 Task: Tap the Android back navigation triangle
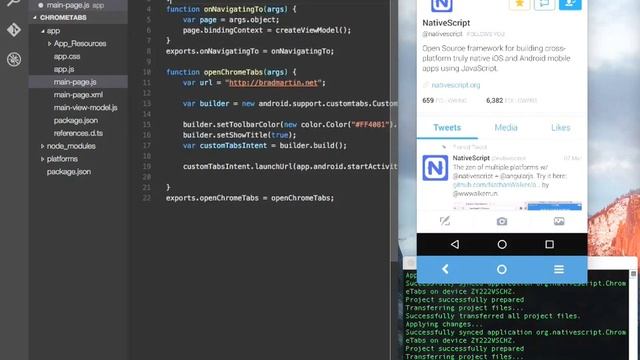[x=455, y=244]
